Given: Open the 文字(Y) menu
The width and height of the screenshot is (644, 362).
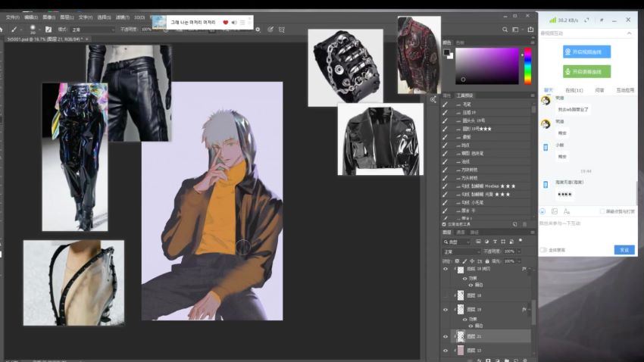Looking at the screenshot, I should pos(86,17).
